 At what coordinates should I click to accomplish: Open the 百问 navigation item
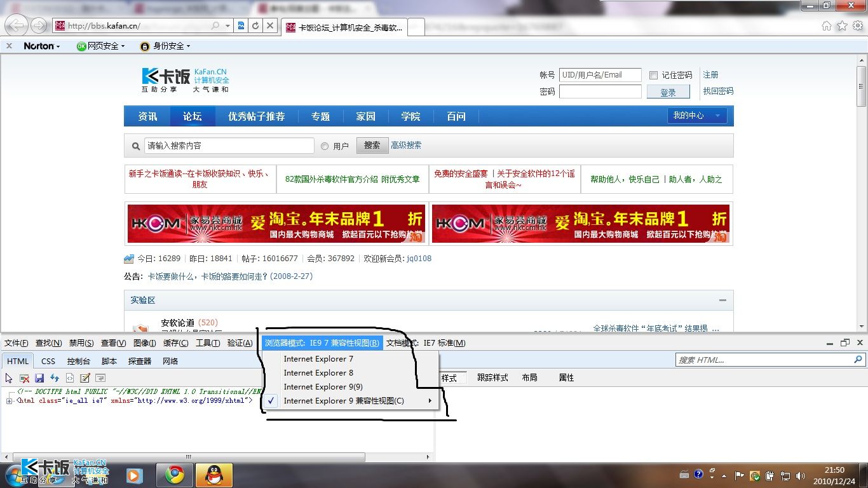point(456,116)
